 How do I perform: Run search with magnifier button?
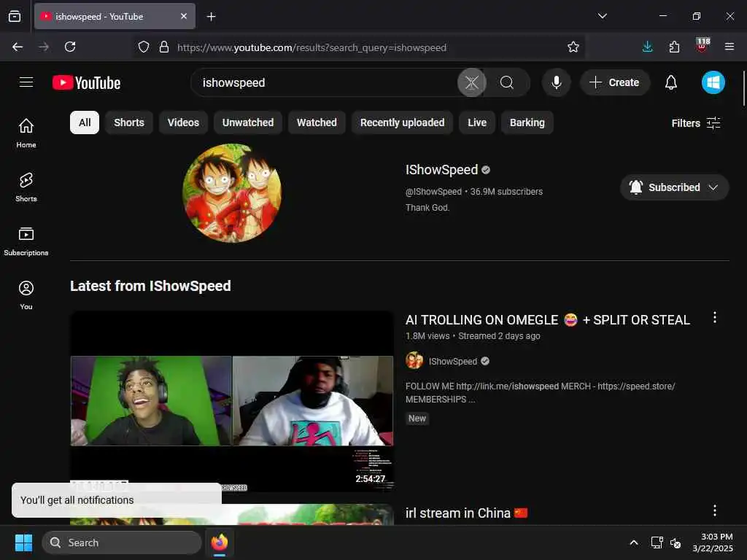coord(507,83)
